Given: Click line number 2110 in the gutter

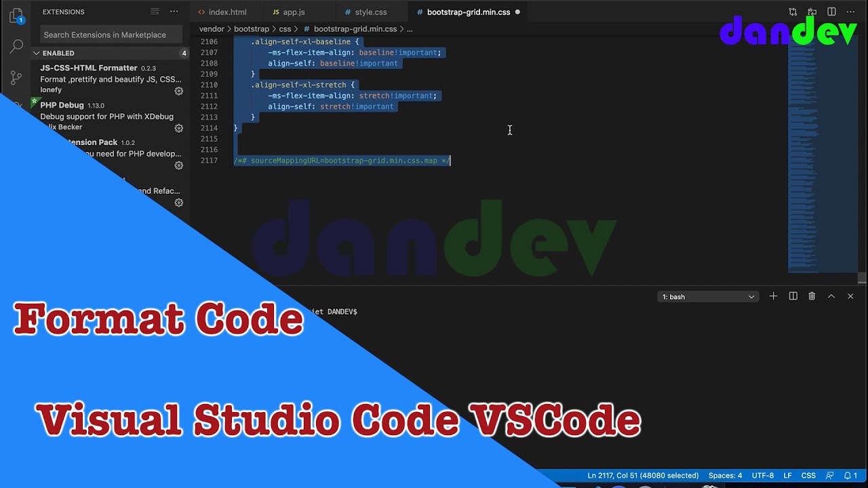Looking at the screenshot, I should [209, 85].
